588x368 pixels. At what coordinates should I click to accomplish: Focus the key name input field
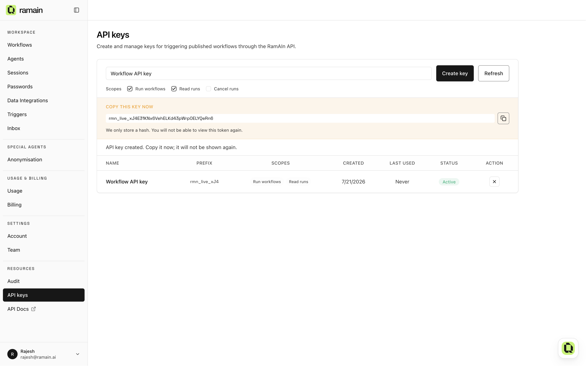[269, 74]
